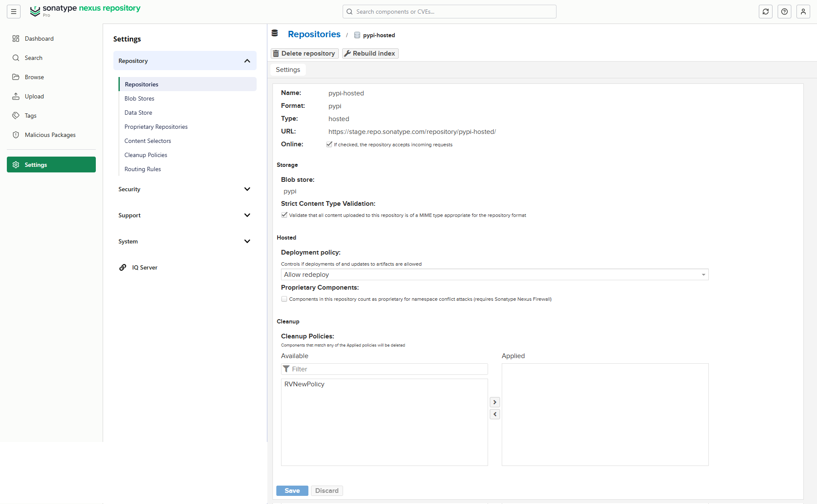Move policy to Applied with right arrow
Viewport: 817px width, 504px height.
coord(495,402)
